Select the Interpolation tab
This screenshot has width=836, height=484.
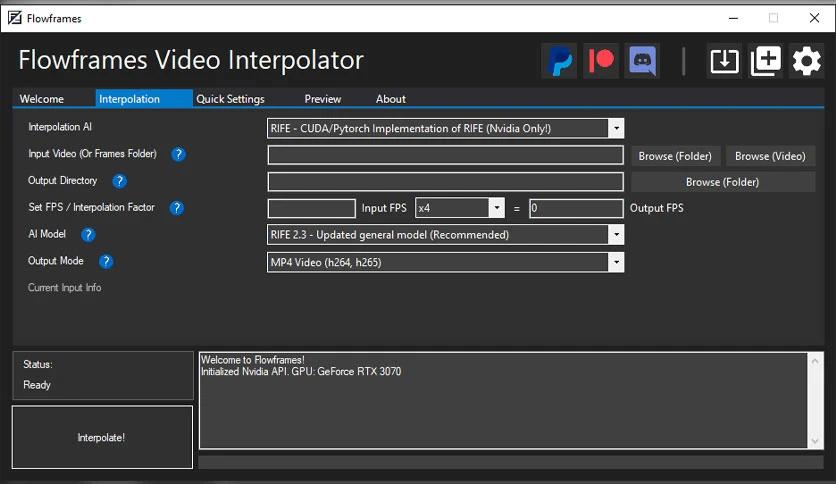pyautogui.click(x=144, y=99)
